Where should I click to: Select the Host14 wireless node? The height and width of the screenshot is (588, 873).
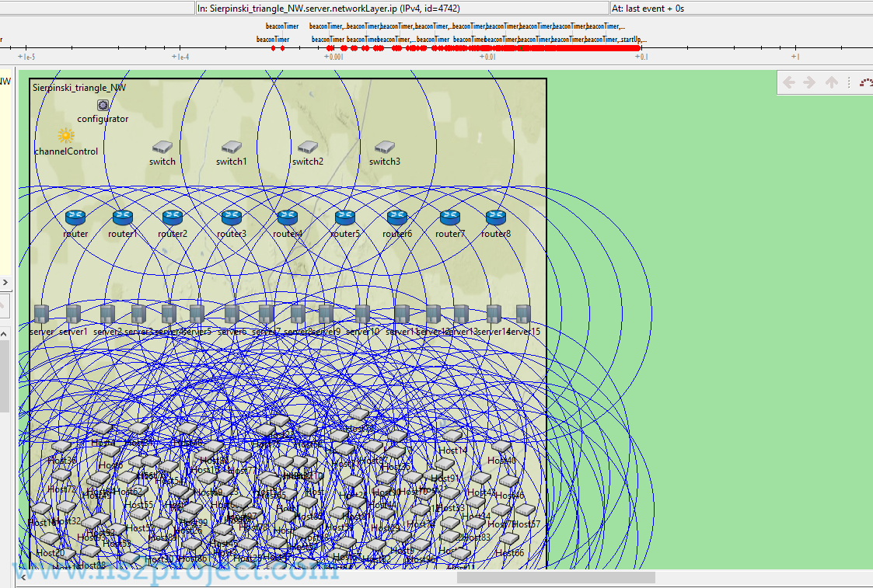(452, 436)
